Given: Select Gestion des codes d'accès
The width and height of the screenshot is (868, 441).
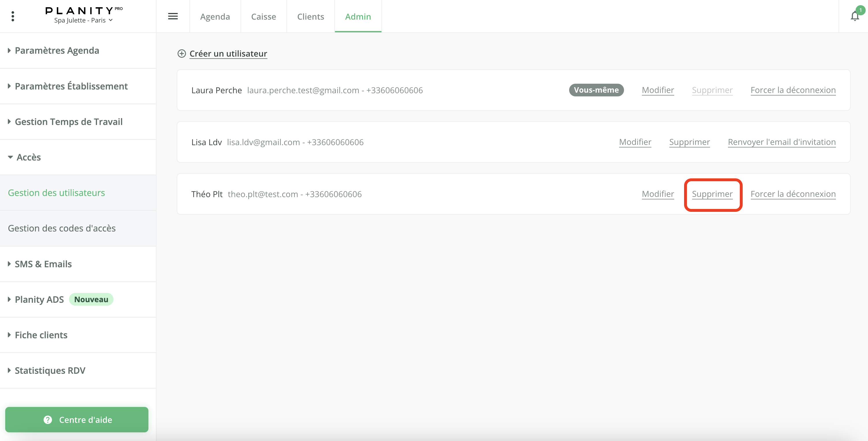Looking at the screenshot, I should (x=62, y=228).
